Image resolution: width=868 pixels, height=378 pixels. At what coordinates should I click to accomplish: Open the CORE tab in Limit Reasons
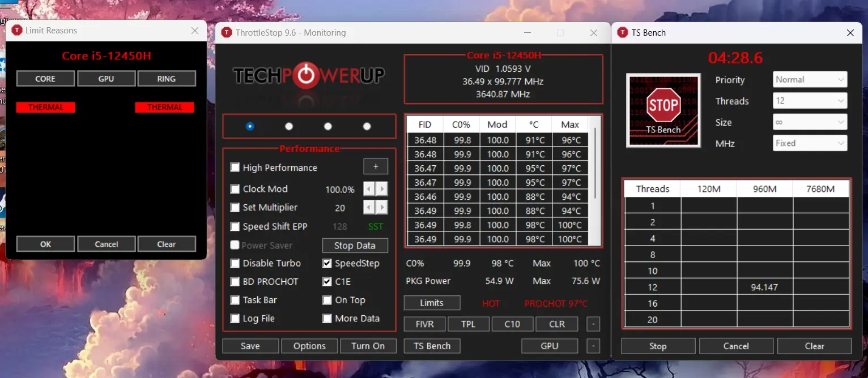(x=45, y=79)
